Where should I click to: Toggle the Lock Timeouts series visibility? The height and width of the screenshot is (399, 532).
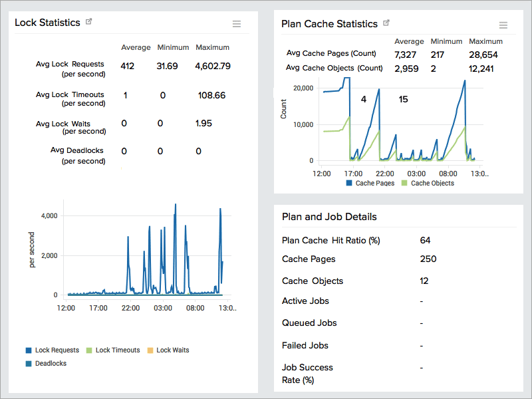(88, 350)
